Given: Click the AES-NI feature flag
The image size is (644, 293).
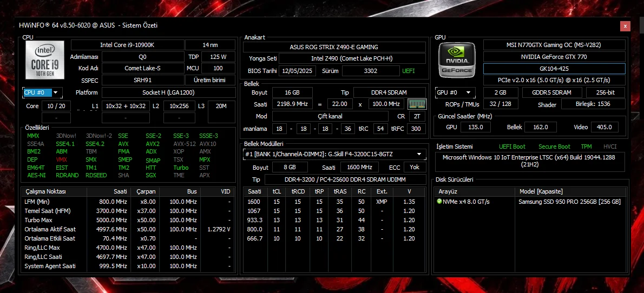Looking at the screenshot, I should tap(36, 175).
